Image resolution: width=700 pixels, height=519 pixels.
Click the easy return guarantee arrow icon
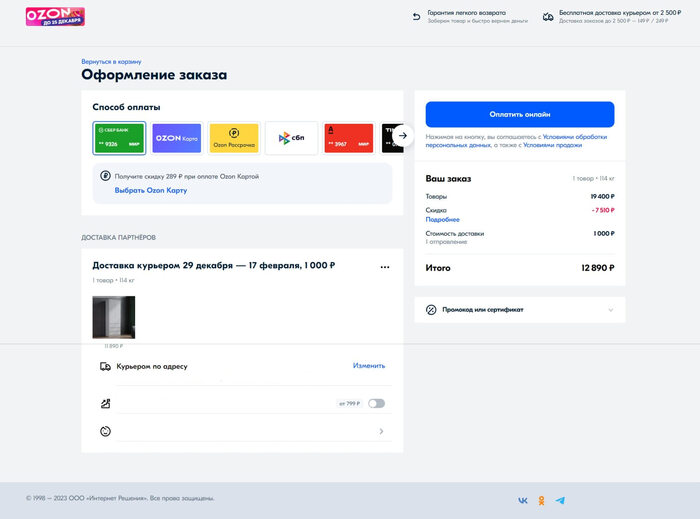click(416, 17)
